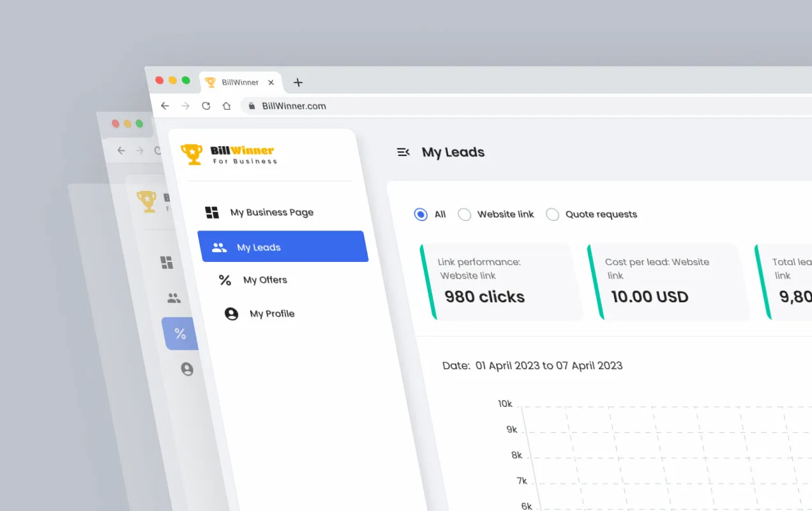Click the My Business Page dashboard icon
This screenshot has width=812, height=511.
212,213
